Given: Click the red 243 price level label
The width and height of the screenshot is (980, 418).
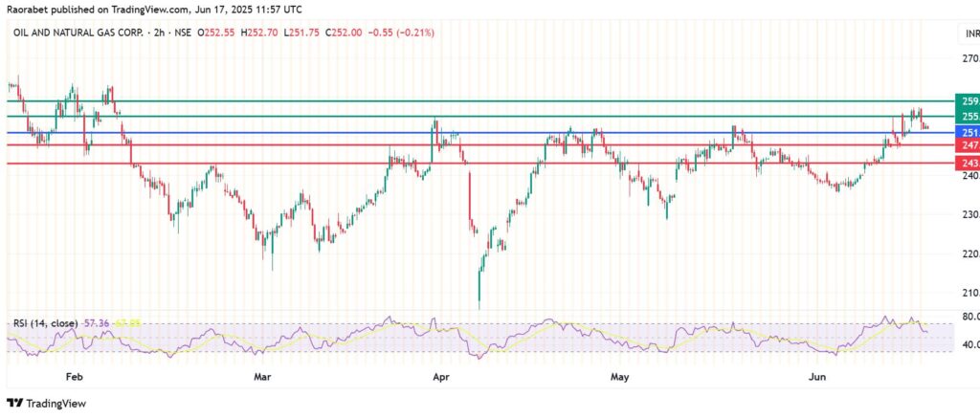Looking at the screenshot, I should click(x=969, y=164).
